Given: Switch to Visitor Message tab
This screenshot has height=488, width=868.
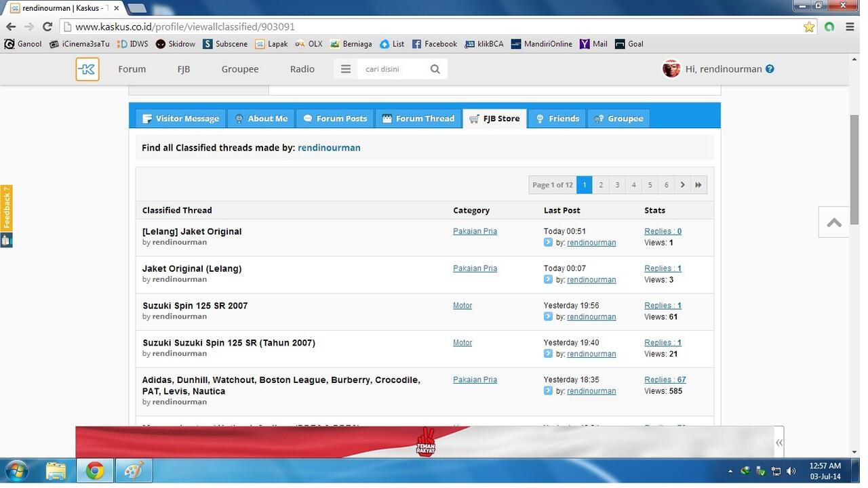Looking at the screenshot, I should point(180,118).
